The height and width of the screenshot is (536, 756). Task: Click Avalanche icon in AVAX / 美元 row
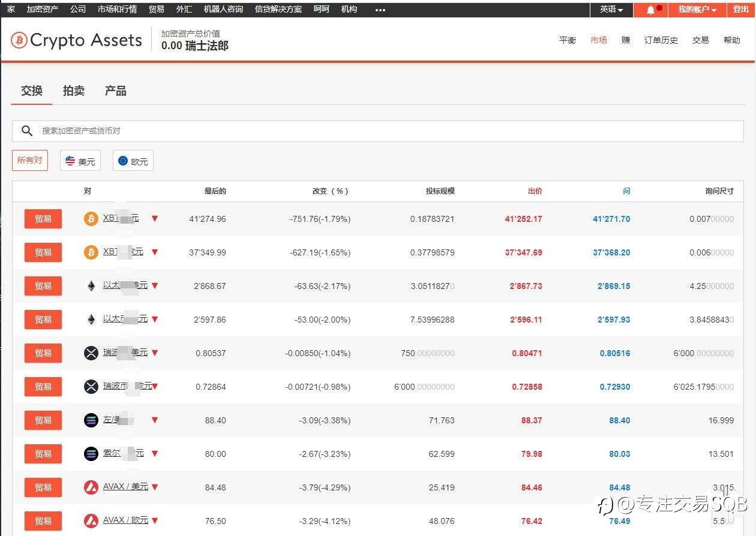tap(91, 487)
